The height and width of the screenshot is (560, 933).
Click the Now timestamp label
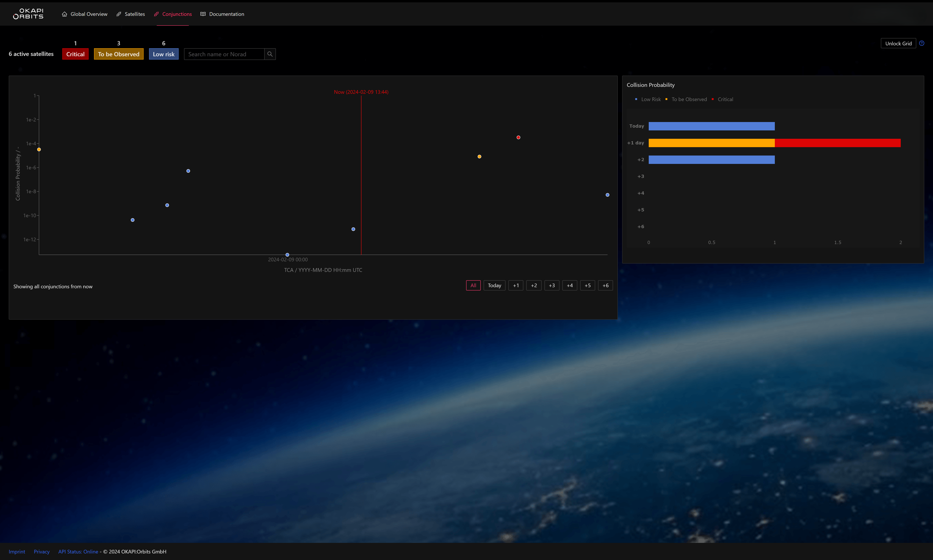[361, 92]
